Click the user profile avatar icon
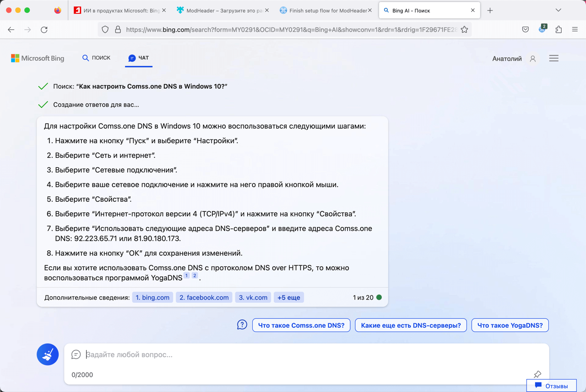 532,59
